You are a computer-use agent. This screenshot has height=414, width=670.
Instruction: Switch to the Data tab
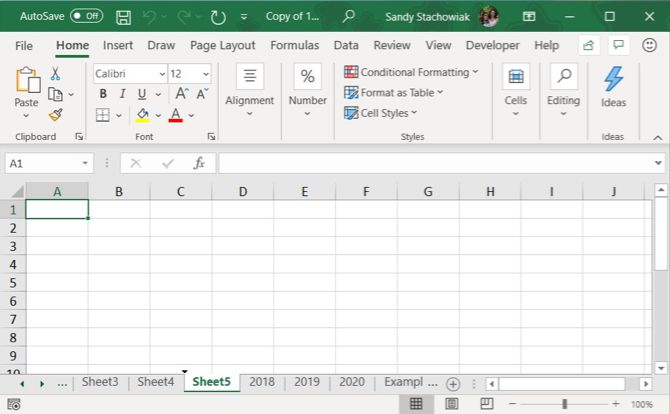tap(346, 45)
